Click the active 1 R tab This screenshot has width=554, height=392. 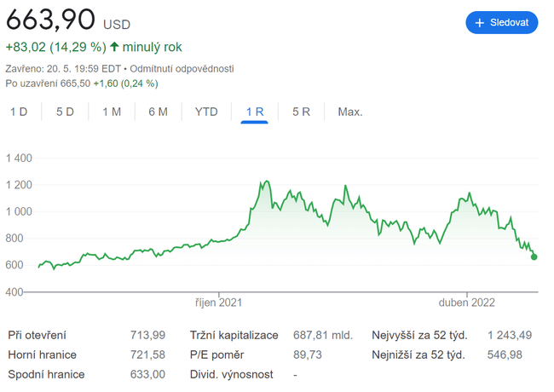[255, 112]
